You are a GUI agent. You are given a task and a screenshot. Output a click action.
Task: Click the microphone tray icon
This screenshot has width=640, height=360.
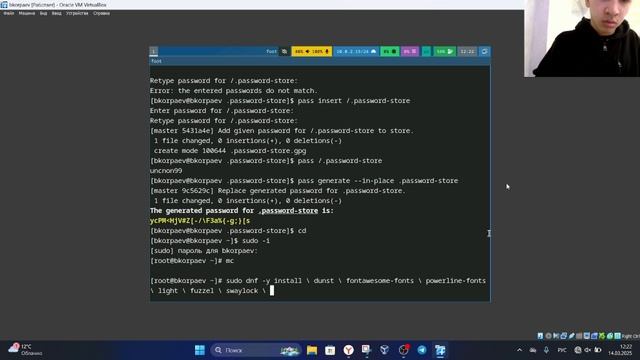tap(546, 350)
